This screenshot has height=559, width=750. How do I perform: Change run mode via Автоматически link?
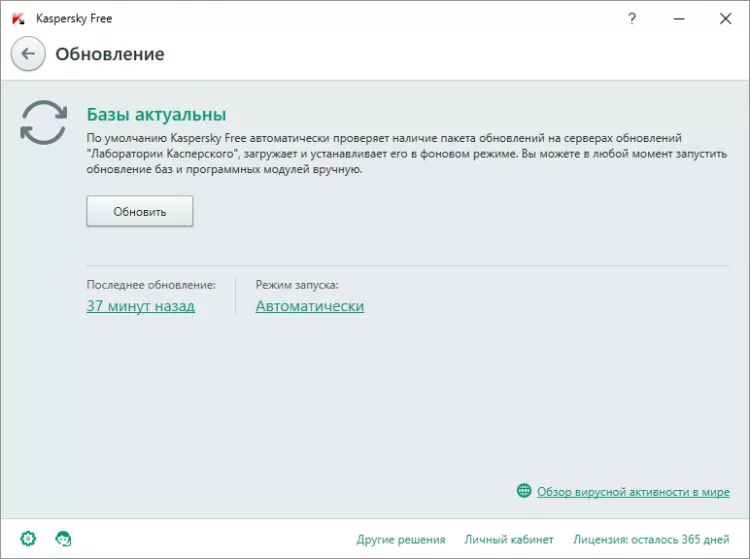[310, 306]
